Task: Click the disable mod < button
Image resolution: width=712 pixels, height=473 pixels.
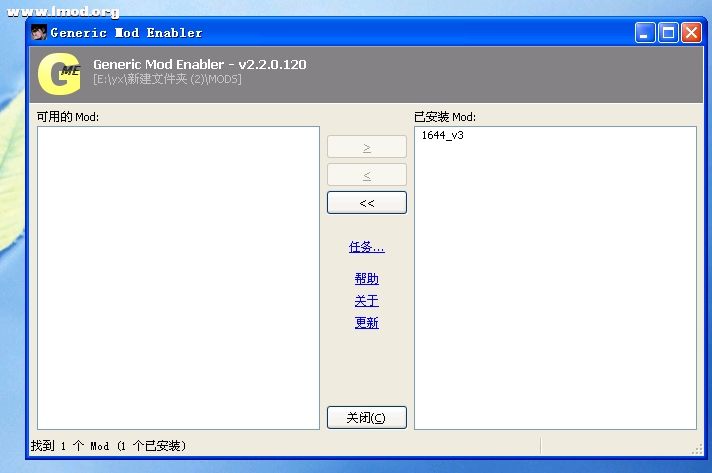Action: (367, 175)
